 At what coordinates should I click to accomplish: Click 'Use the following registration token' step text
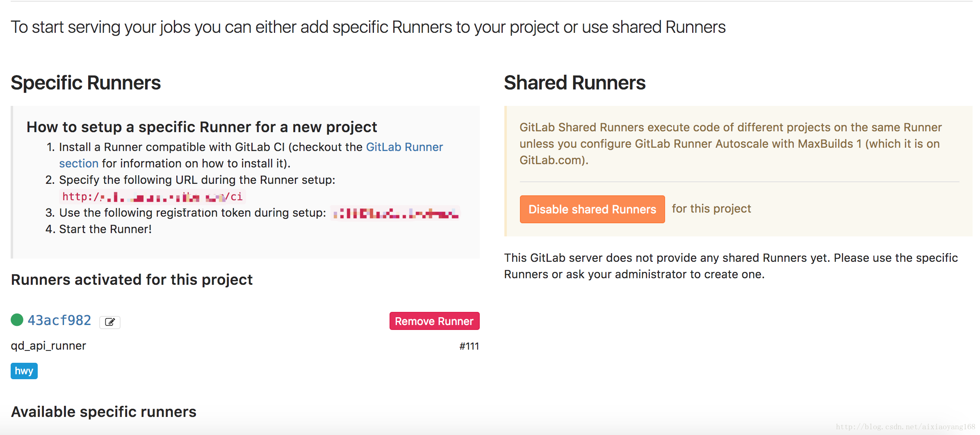click(x=193, y=213)
